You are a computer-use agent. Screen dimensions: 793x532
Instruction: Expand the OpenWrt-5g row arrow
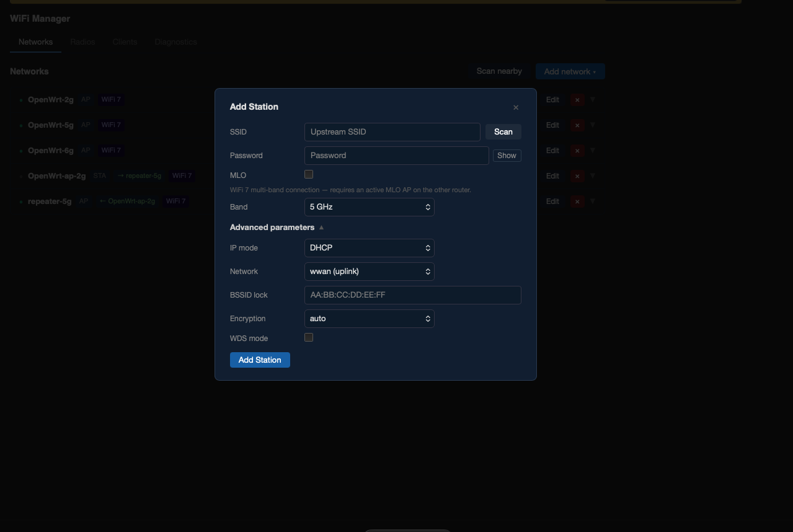pos(593,125)
